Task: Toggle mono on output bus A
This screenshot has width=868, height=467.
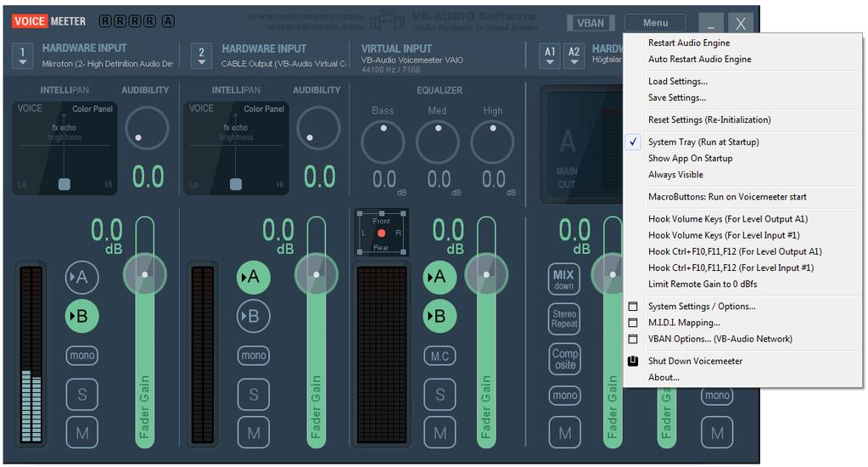Action: pyautogui.click(x=564, y=395)
